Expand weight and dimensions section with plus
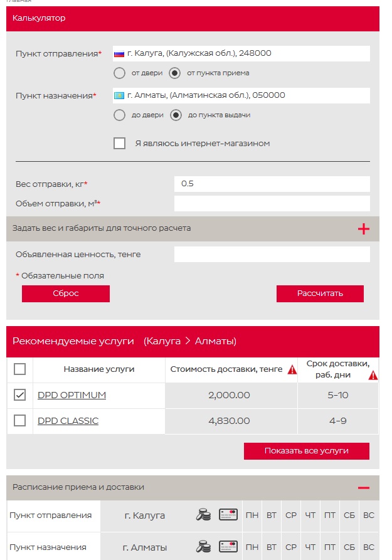392x560 pixels. [363, 229]
